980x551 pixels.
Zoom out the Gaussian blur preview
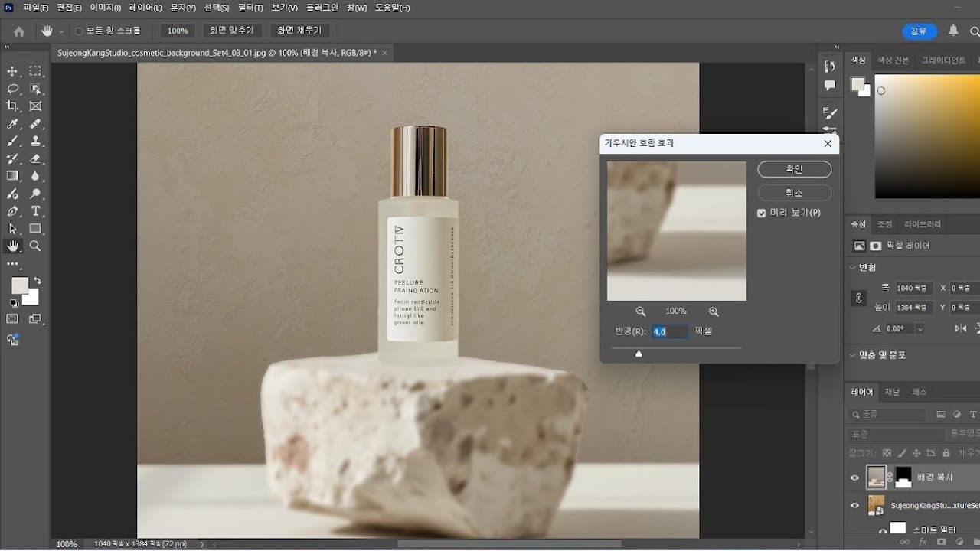coord(641,311)
